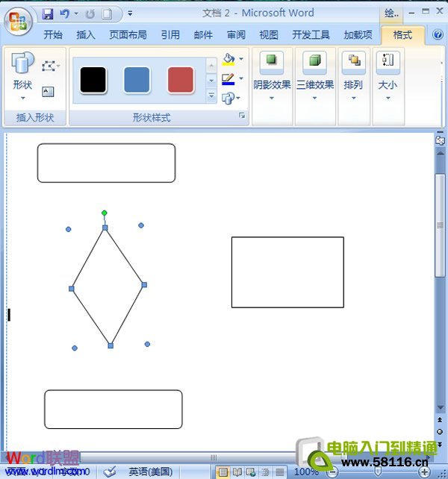Click the edit shape icon
This screenshot has height=479, width=448.
click(x=49, y=66)
